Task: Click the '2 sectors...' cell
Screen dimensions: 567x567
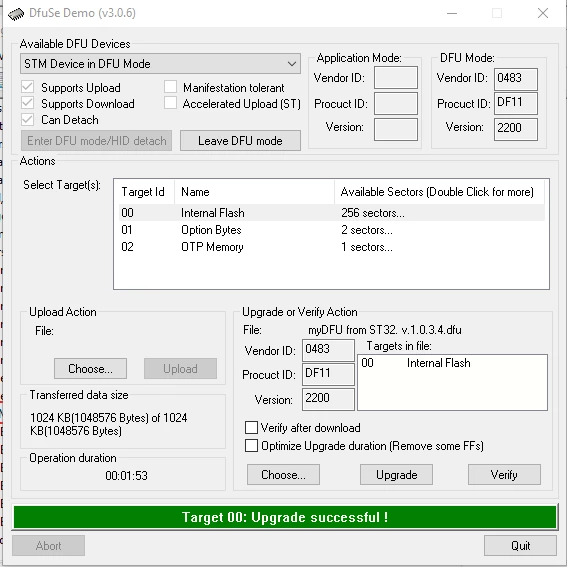Action: 367,230
